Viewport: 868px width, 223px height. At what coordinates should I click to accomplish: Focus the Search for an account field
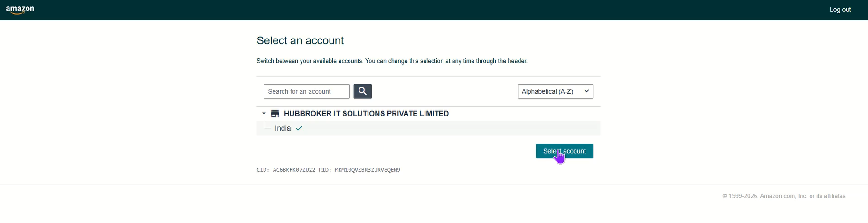tap(307, 91)
